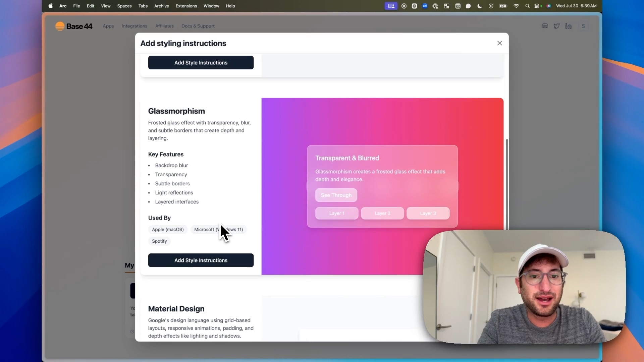This screenshot has width=644, height=362.
Task: Click the stop recording menu bar icon
Action: (x=404, y=6)
